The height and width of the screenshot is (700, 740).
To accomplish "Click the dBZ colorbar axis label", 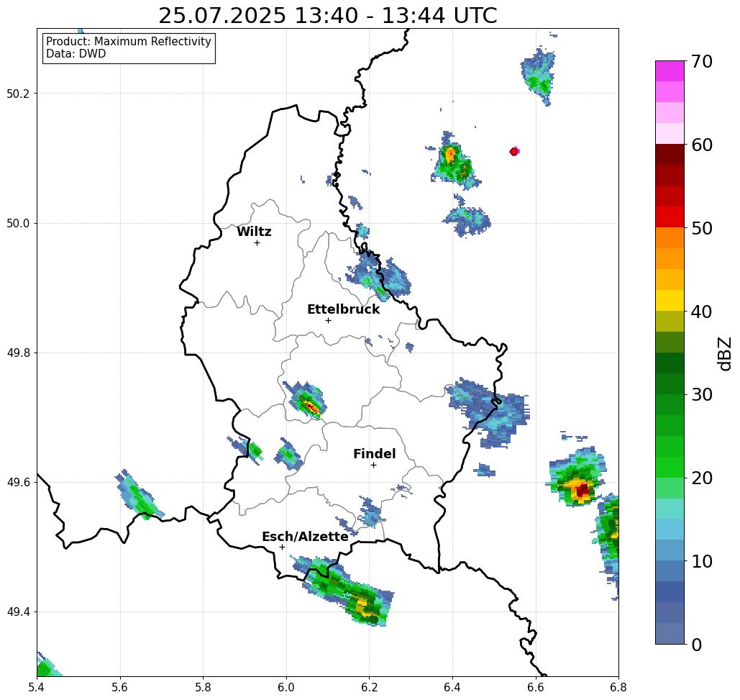I will pyautogui.click(x=725, y=353).
